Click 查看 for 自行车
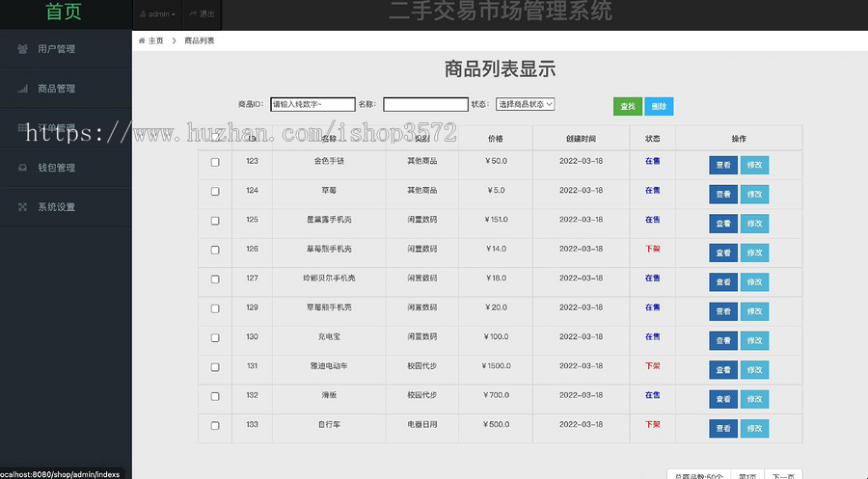The height and width of the screenshot is (479, 868). pos(723,429)
